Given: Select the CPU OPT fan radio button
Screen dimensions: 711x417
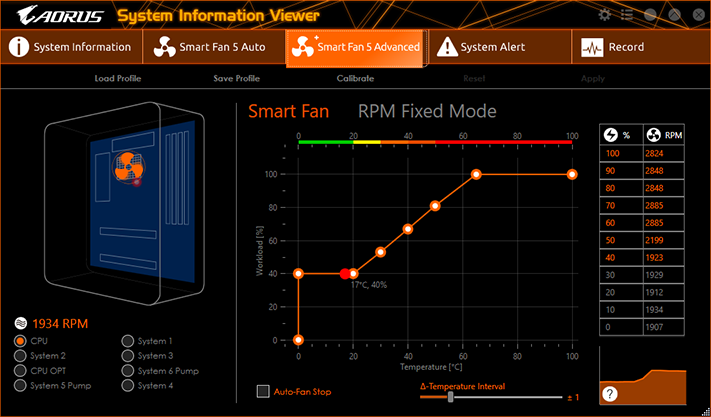Looking at the screenshot, I should click(x=20, y=371).
